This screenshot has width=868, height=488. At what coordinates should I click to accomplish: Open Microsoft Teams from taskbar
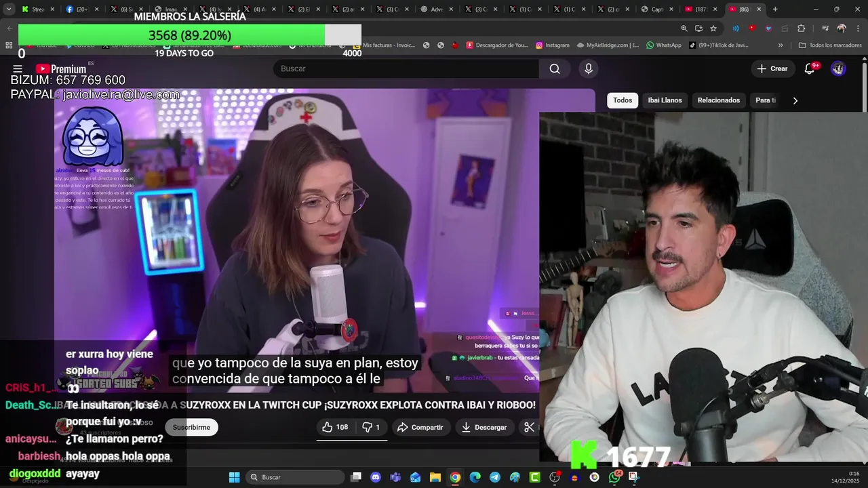coord(395,477)
